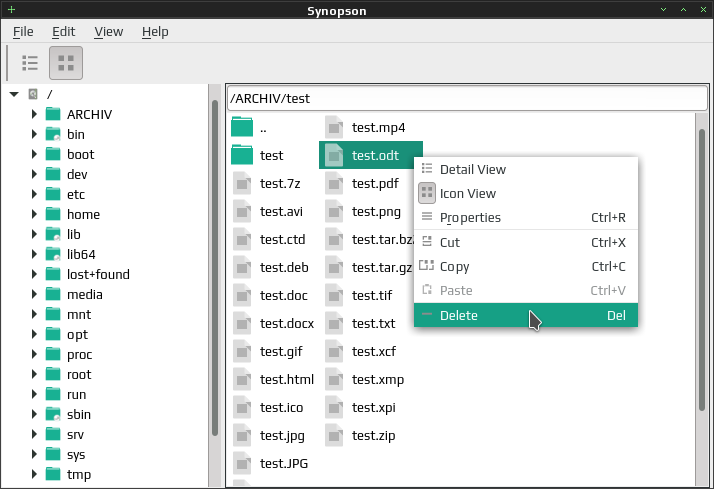Select the test.jpg file name
The width and height of the screenshot is (714, 489).
tap(282, 436)
